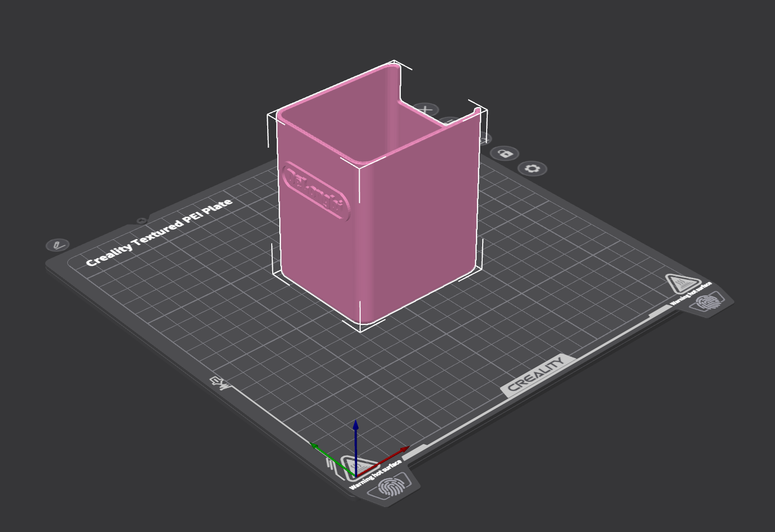Click the plate front-left edge marker symbol
775x532 pixels.
pyautogui.click(x=220, y=383)
